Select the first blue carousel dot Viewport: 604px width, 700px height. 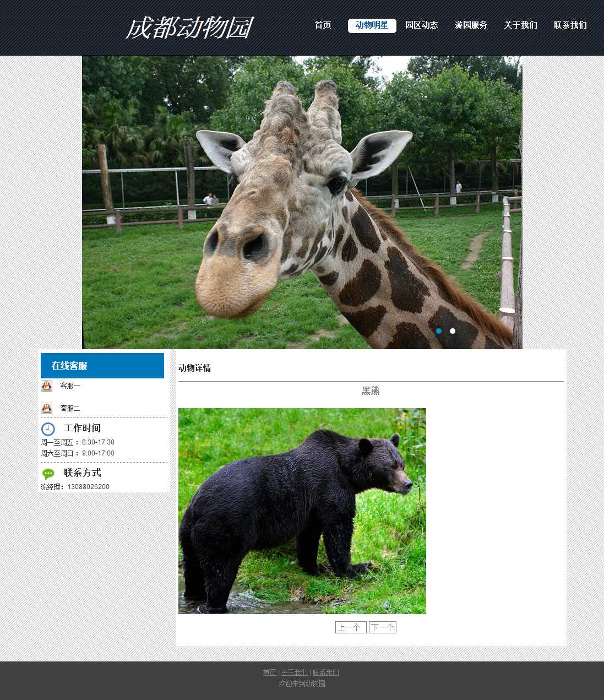pyautogui.click(x=439, y=331)
